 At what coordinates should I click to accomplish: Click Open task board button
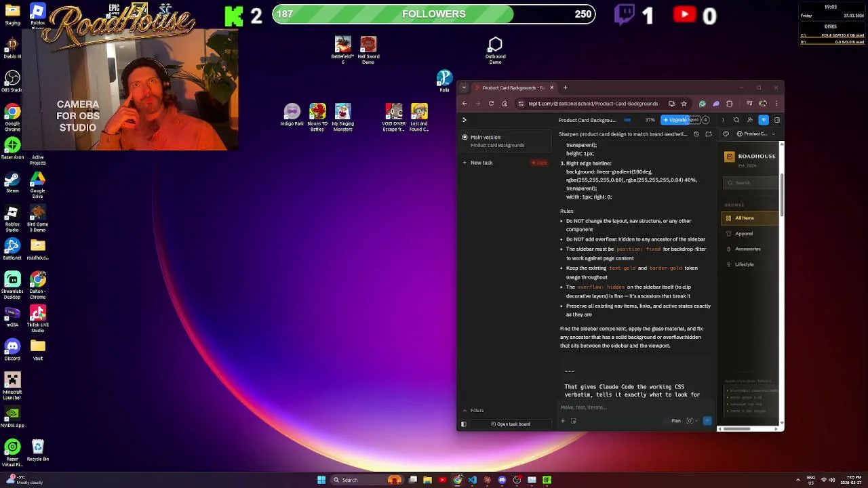[511, 424]
